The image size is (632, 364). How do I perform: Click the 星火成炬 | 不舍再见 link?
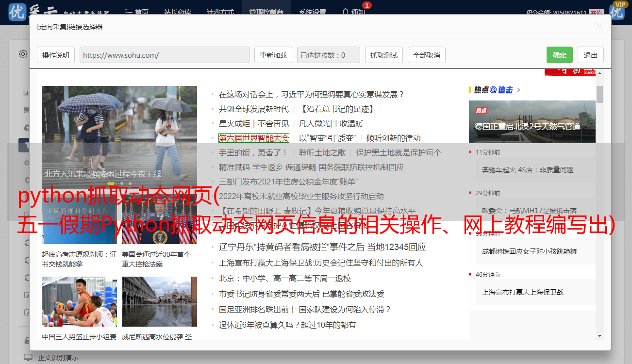tap(254, 123)
